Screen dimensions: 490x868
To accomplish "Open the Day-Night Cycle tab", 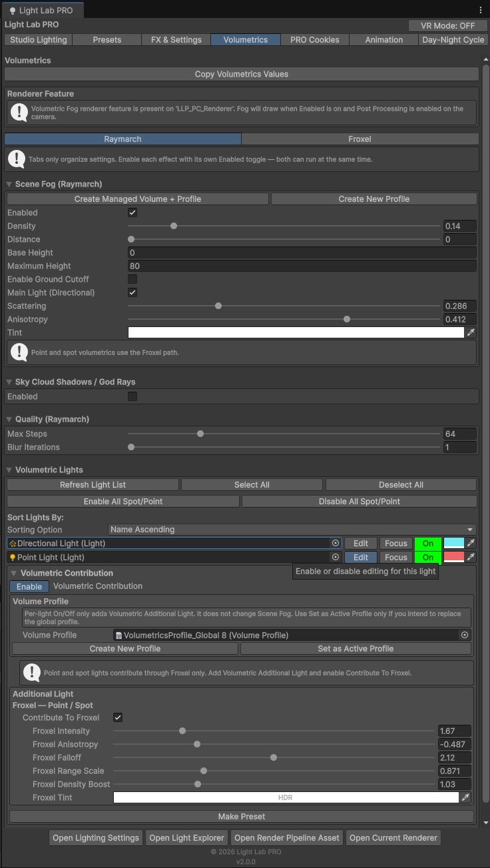I will 453,40.
